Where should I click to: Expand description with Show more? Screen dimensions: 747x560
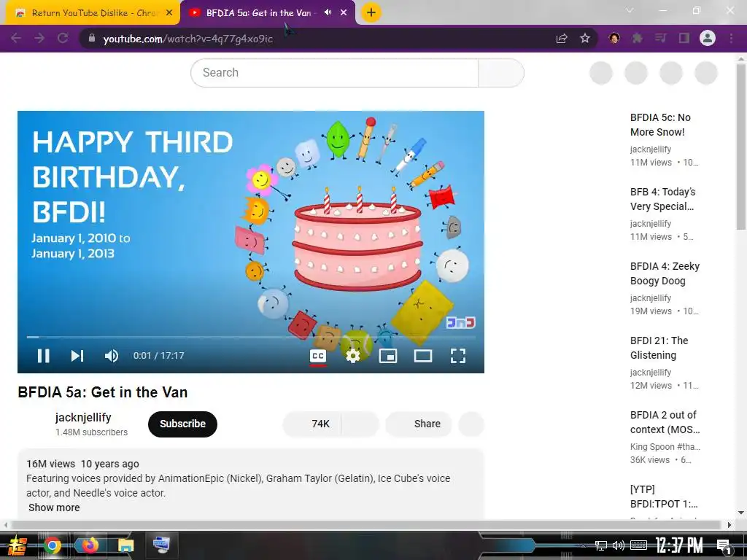[54, 507]
